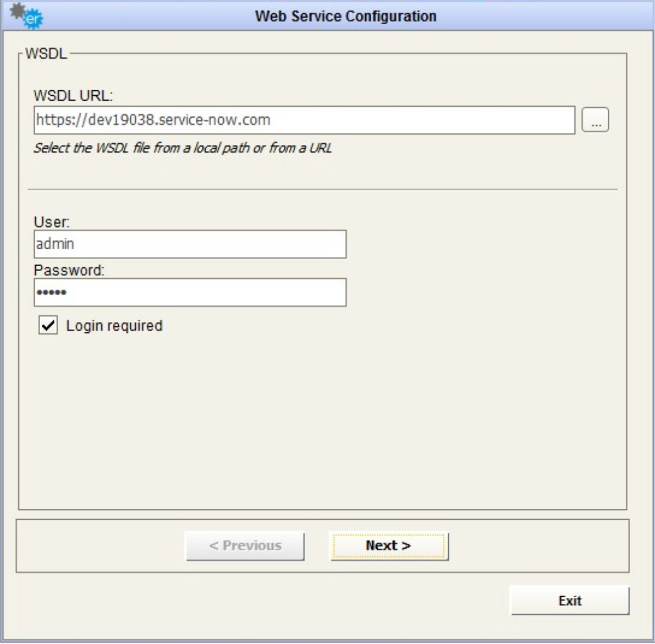The width and height of the screenshot is (655, 644).
Task: Proceed with the Next > button
Action: (x=388, y=546)
